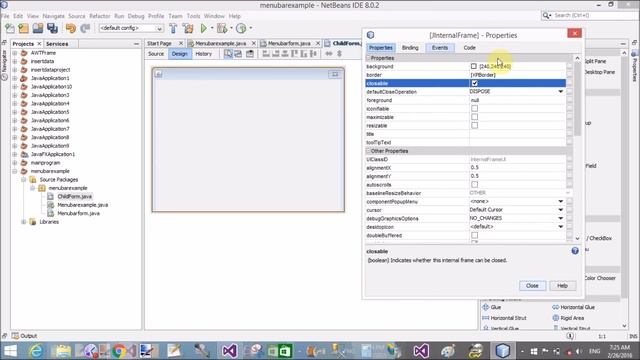Open the defaultCloseOperation DISPOSE dropdown
Image resolution: width=640 pixels, height=360 pixels.
coord(560,92)
